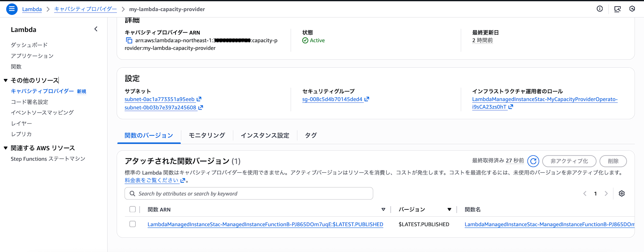
Task: Copy the capacity provider ARN
Action: pyautogui.click(x=129, y=41)
